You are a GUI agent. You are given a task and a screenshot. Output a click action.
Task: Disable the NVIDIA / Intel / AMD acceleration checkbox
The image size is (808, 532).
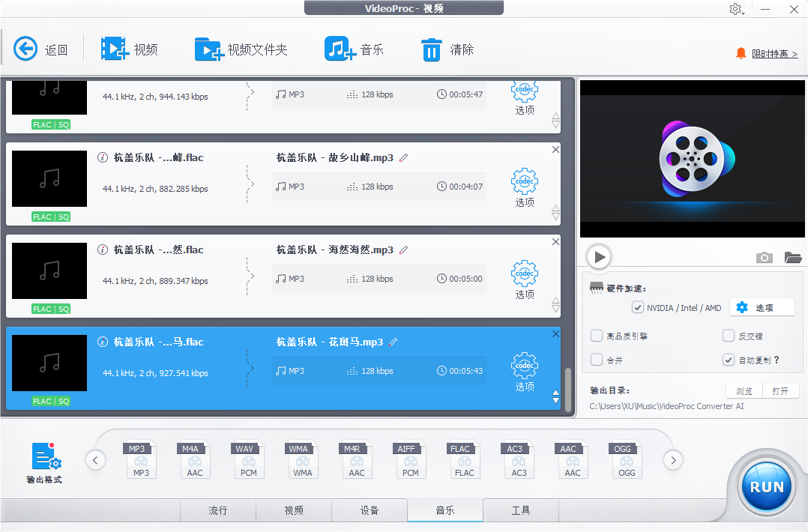tap(638, 307)
